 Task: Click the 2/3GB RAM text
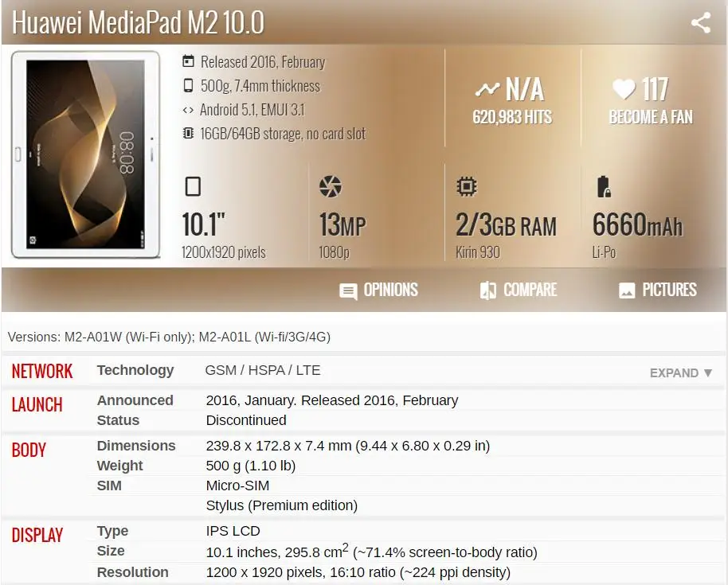506,225
